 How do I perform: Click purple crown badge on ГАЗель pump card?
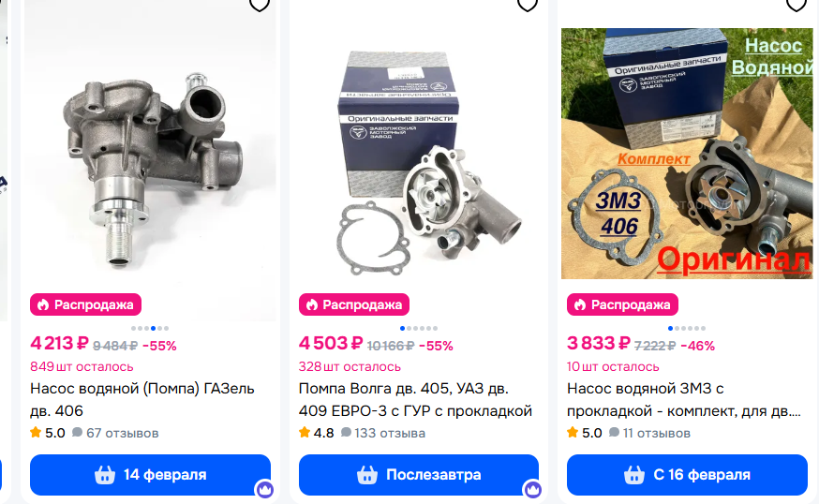(x=264, y=489)
